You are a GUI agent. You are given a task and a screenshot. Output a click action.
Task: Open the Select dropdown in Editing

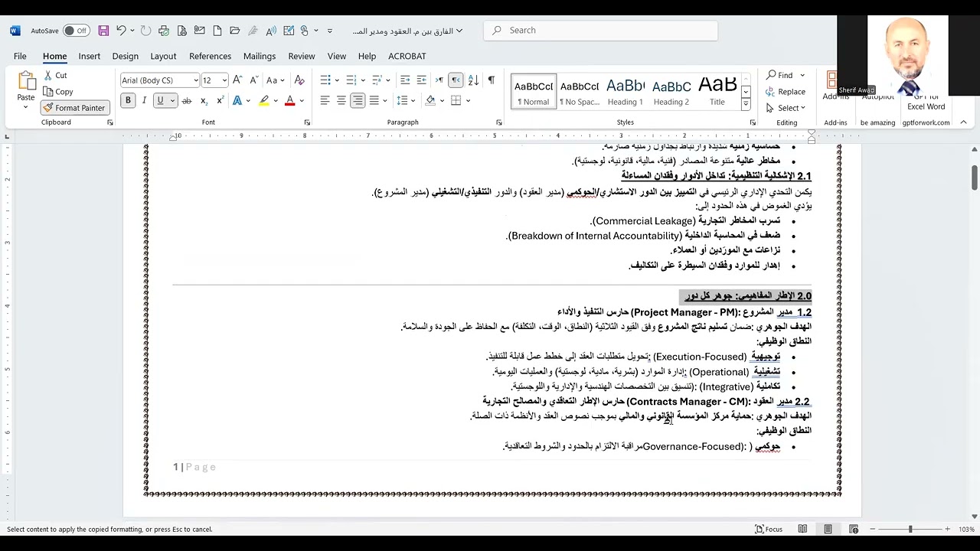point(786,108)
